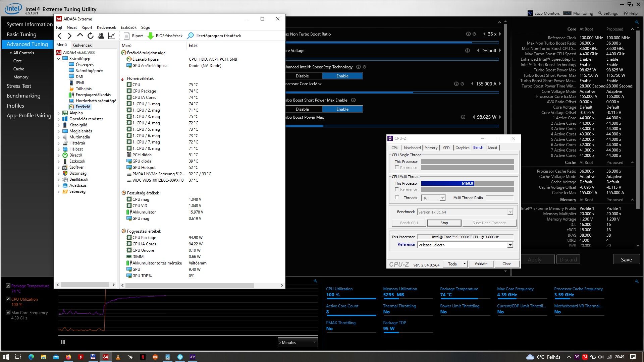Open Netflix from taskbar

pyautogui.click(x=143, y=357)
